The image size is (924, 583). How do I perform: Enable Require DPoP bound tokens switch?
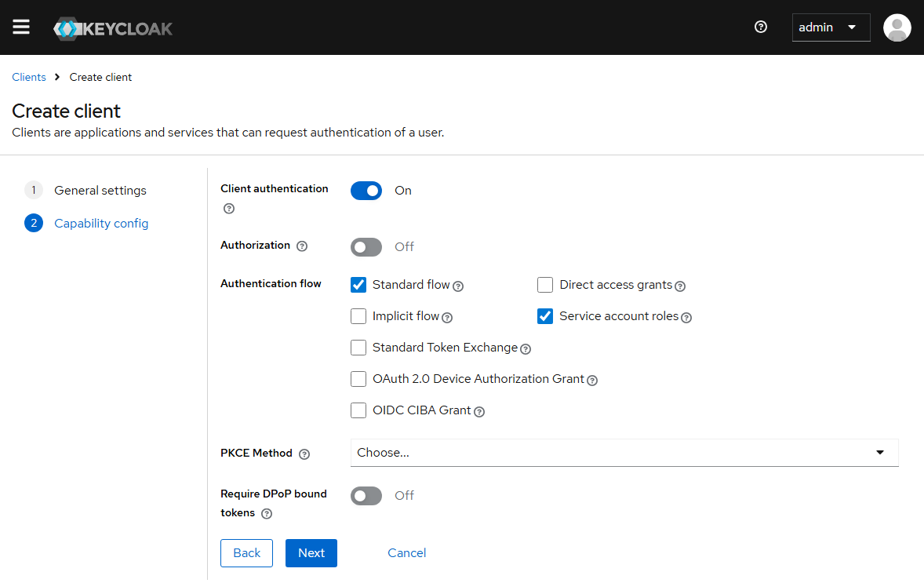tap(366, 496)
